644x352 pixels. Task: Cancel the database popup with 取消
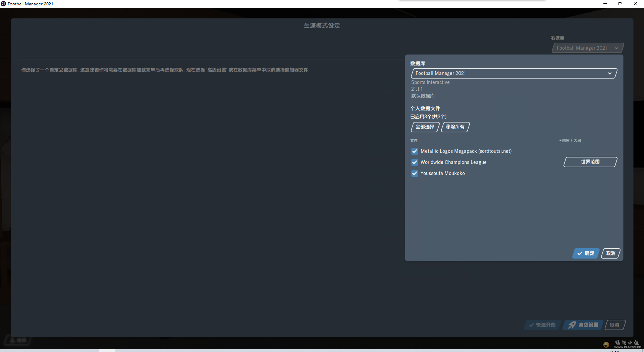click(611, 253)
